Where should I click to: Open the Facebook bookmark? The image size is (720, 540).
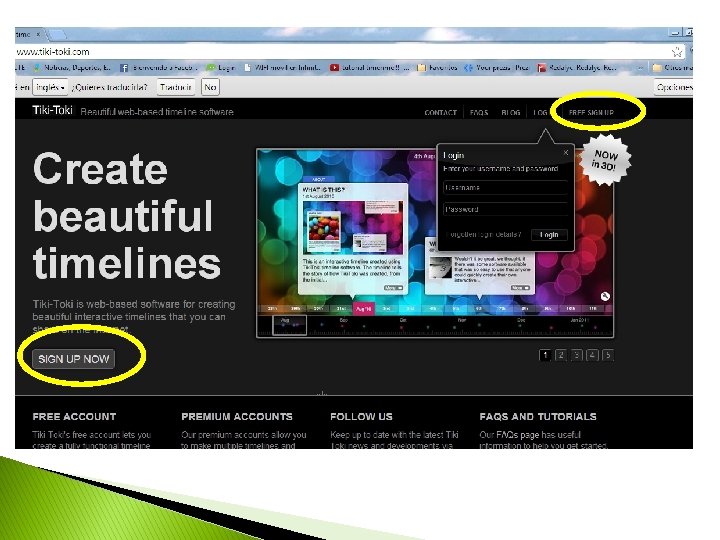click(x=158, y=68)
